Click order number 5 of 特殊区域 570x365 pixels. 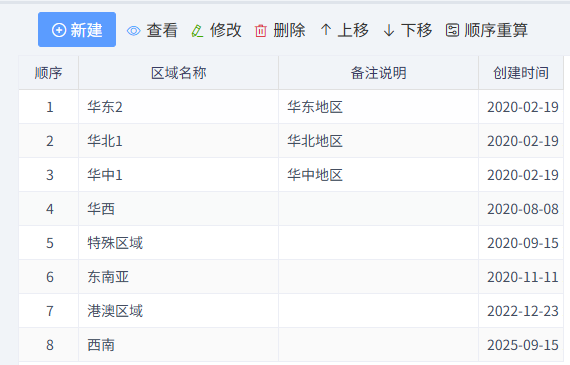point(50,243)
